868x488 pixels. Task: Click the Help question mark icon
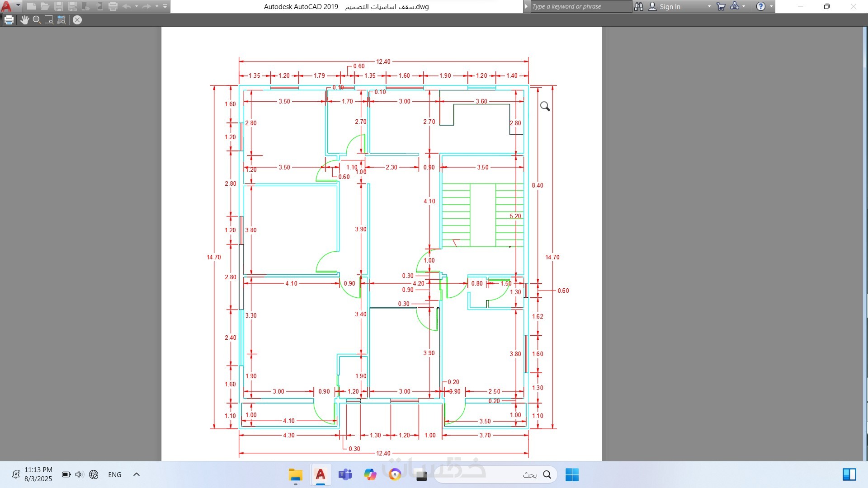[761, 6]
